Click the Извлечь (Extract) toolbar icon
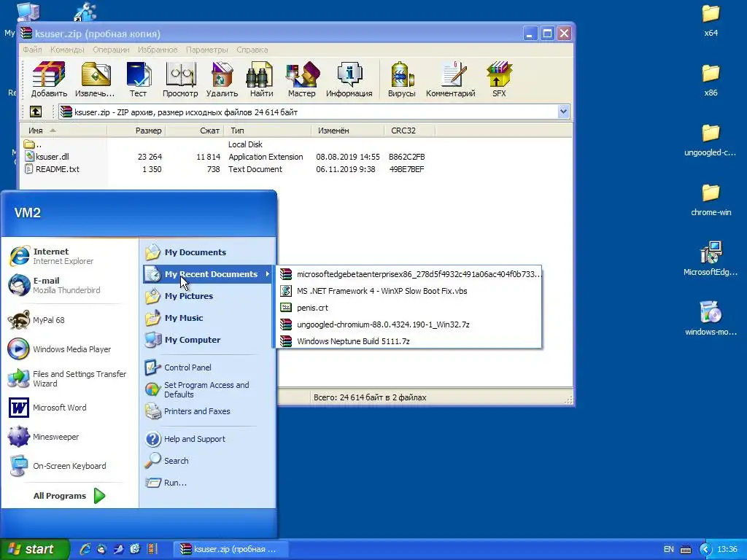 tap(95, 79)
